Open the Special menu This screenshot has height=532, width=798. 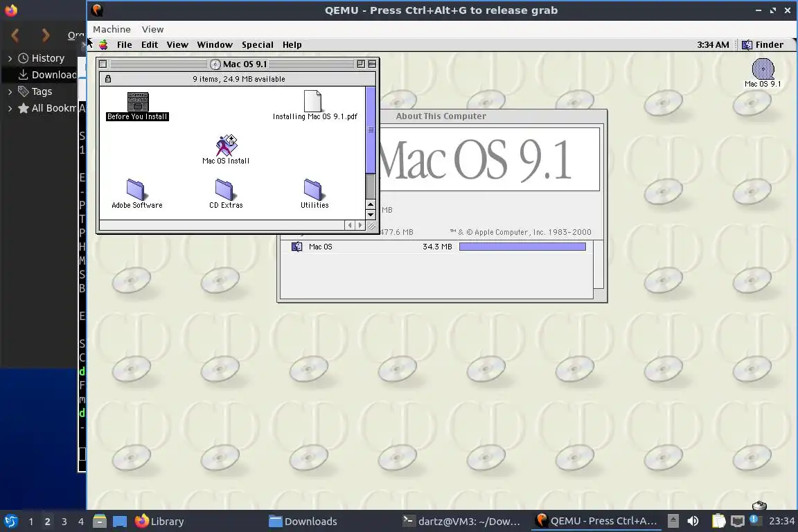258,45
